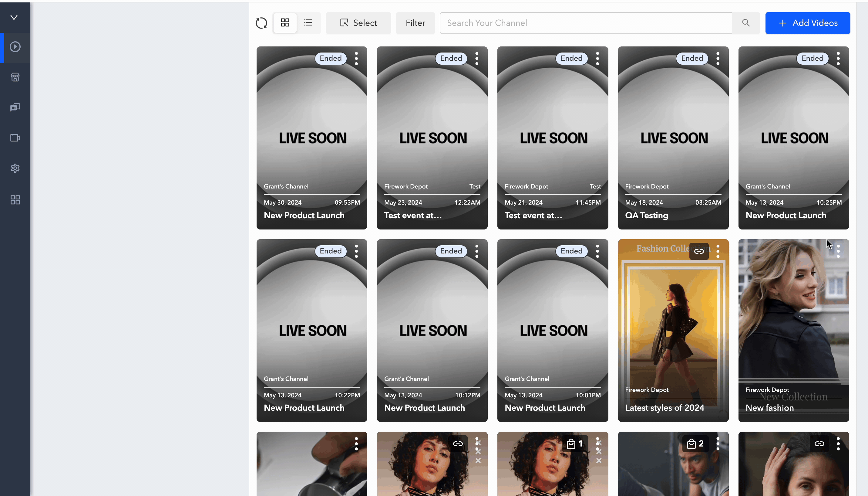
Task: Switch to grid view
Action: pyautogui.click(x=285, y=23)
